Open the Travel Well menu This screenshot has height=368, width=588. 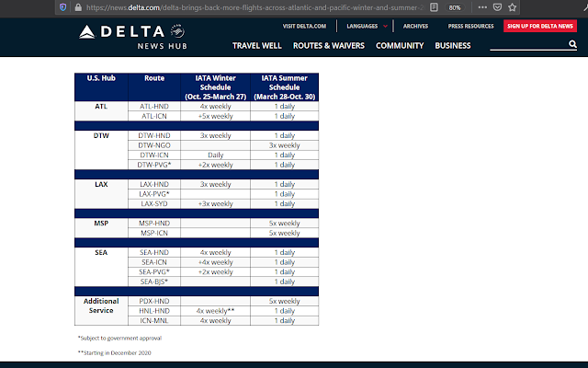pyautogui.click(x=257, y=45)
